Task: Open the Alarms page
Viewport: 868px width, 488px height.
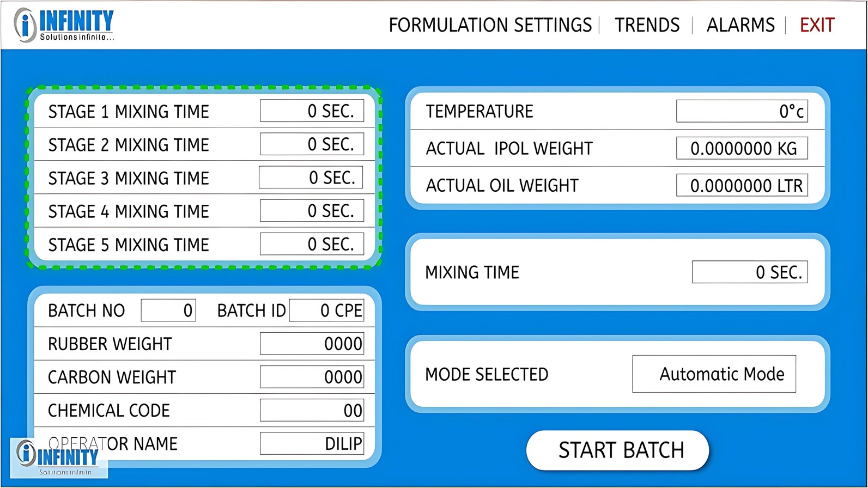Action: (x=740, y=25)
